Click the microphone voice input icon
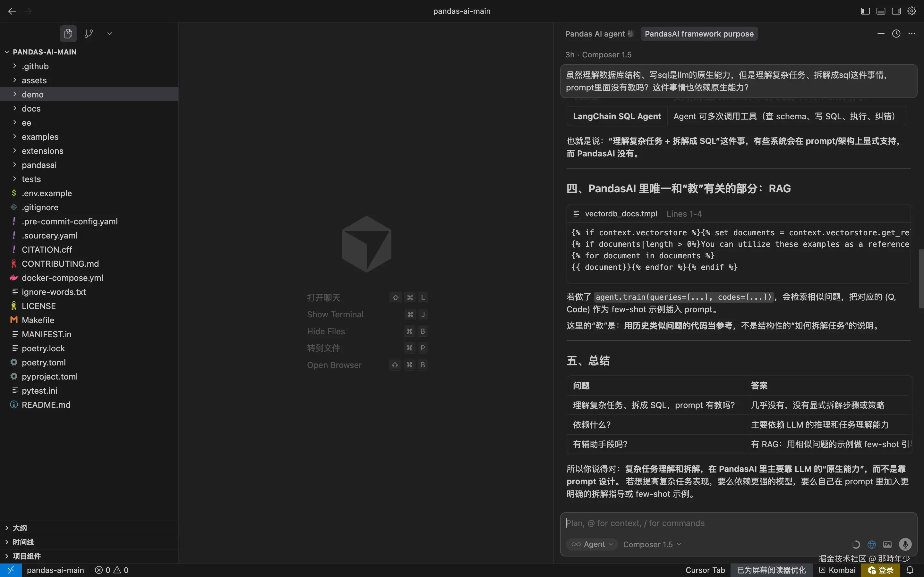924x577 pixels. (x=905, y=544)
